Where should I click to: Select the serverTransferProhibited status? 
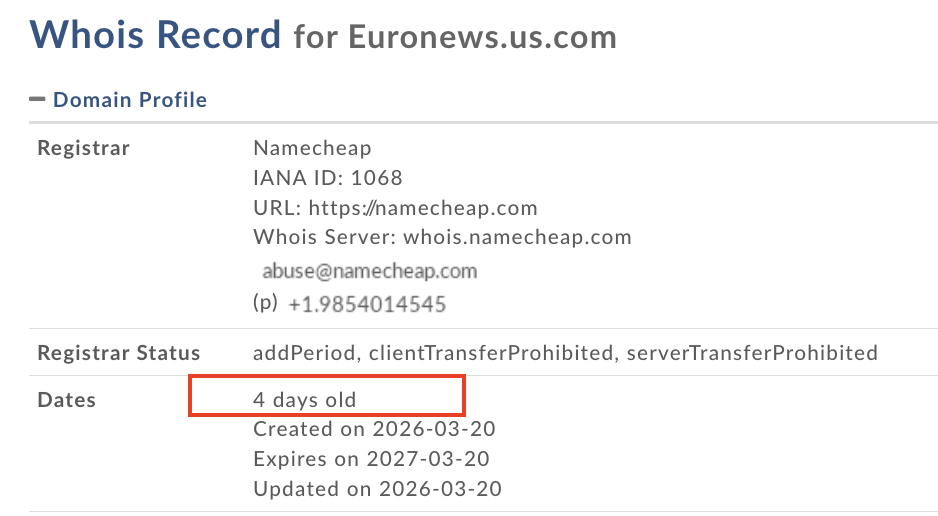(752, 353)
